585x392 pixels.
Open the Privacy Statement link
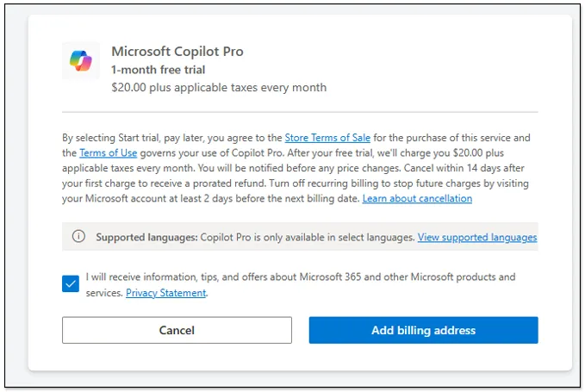tap(166, 293)
